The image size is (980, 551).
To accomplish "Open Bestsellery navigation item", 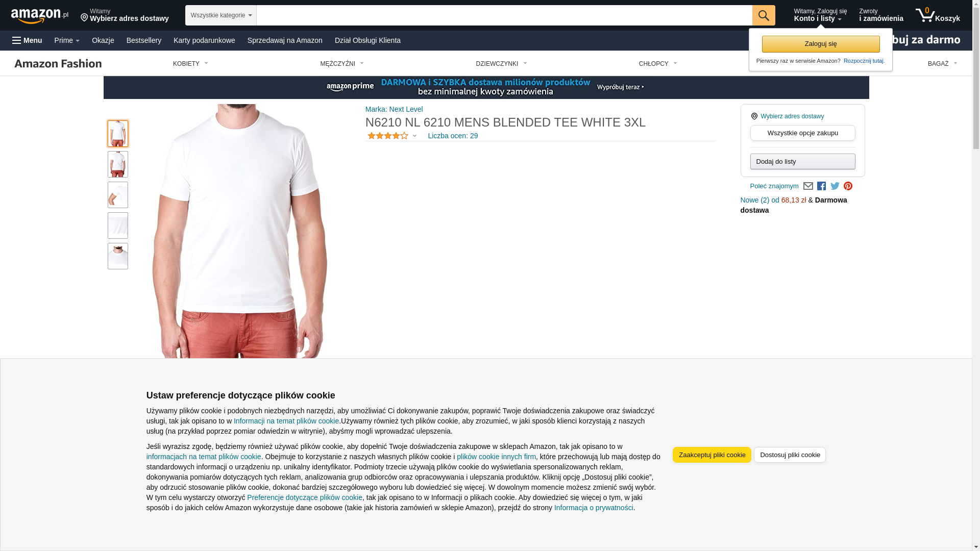I will 144,40.
